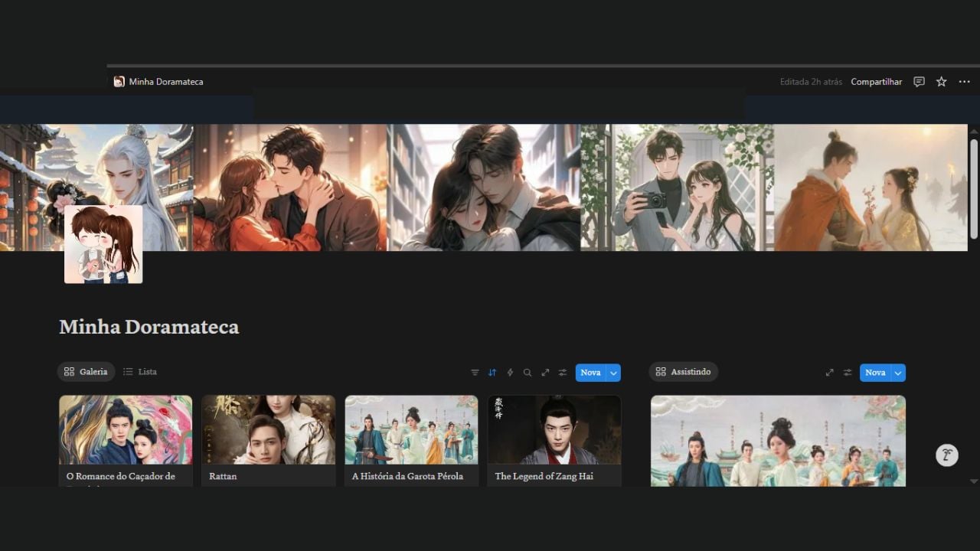The width and height of the screenshot is (980, 551).
Task: Open Assistindo database as full page
Action: [x=829, y=373]
